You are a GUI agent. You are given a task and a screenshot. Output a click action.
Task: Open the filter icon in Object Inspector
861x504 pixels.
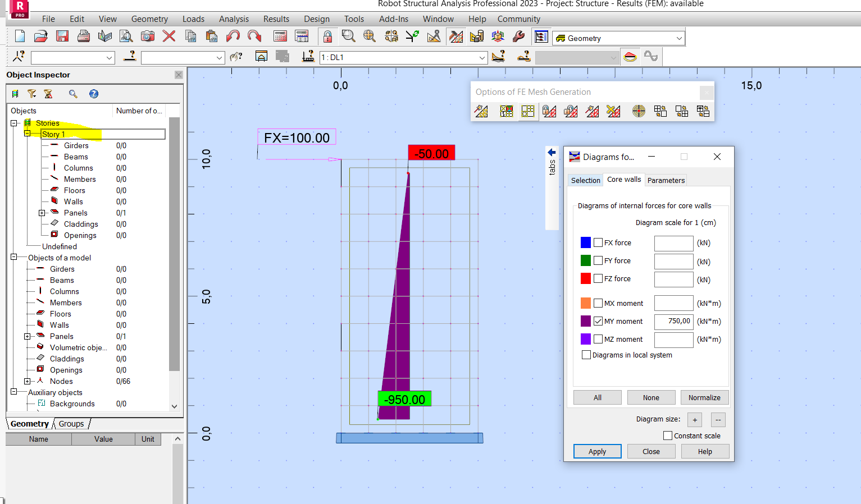(x=32, y=94)
